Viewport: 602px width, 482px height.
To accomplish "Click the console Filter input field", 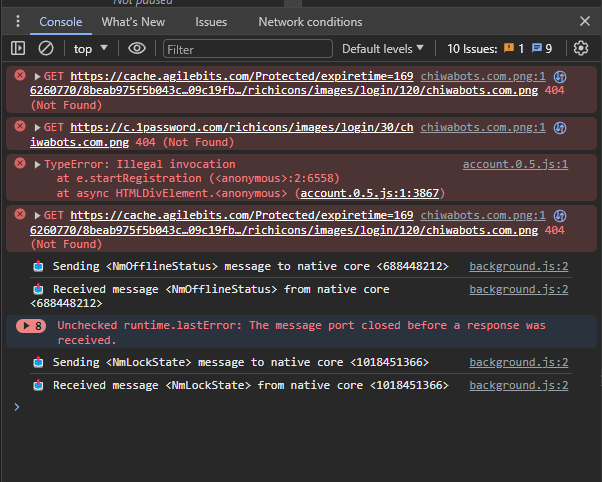I will 247,48.
